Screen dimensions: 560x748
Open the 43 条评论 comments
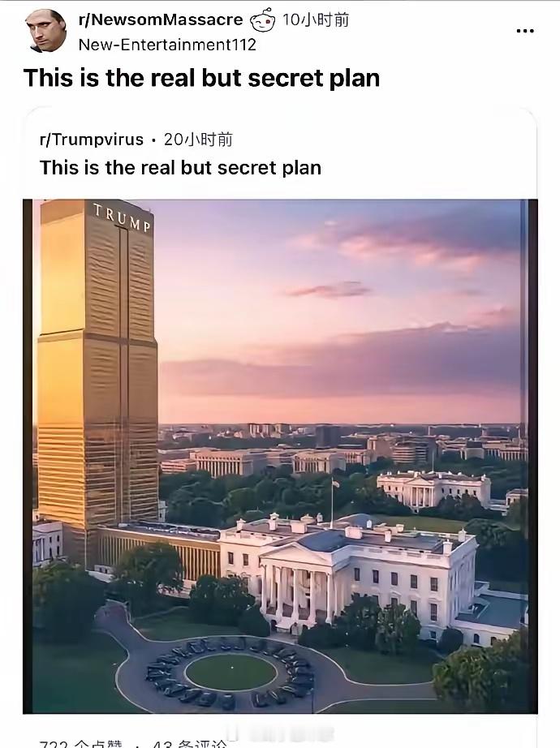(191, 743)
